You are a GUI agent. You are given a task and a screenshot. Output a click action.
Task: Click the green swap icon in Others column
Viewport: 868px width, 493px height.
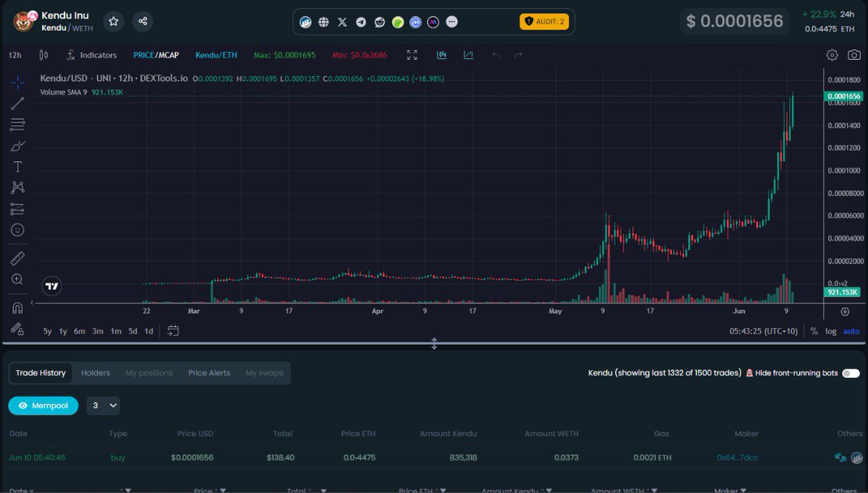coord(840,458)
